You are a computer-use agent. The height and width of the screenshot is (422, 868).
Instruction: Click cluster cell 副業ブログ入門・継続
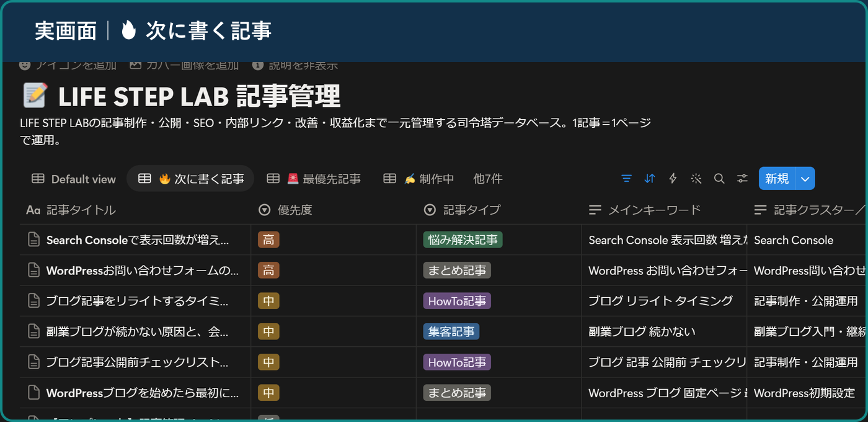[x=810, y=332]
